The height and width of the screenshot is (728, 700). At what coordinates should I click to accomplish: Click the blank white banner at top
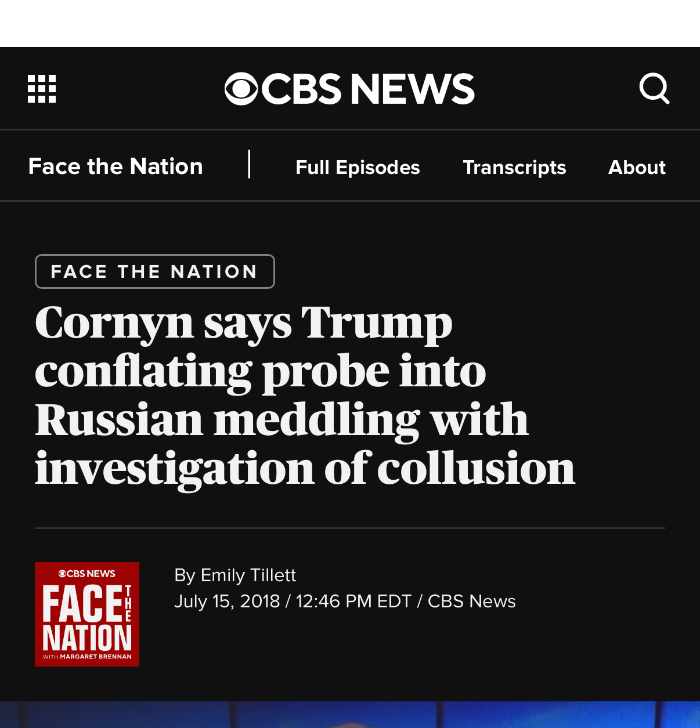click(350, 23)
